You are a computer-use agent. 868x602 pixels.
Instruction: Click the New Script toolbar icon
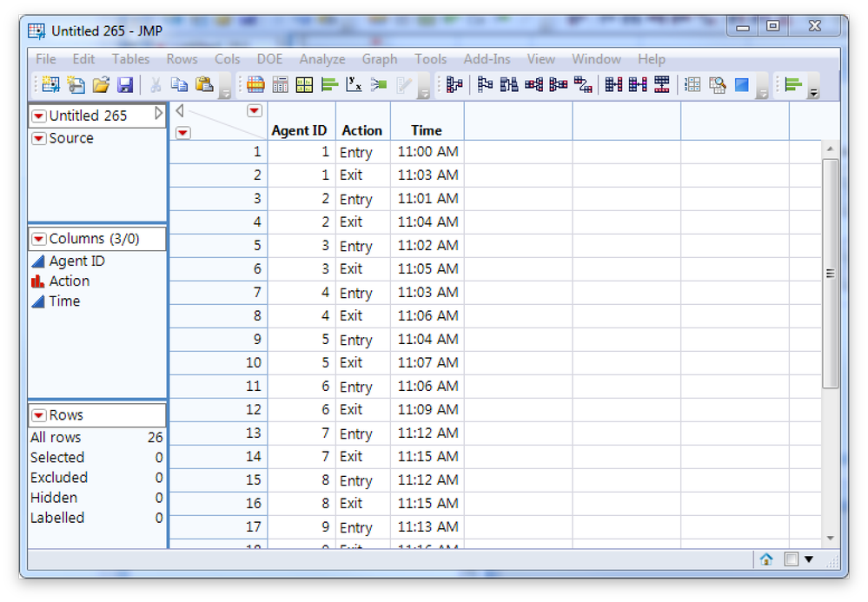[76, 84]
